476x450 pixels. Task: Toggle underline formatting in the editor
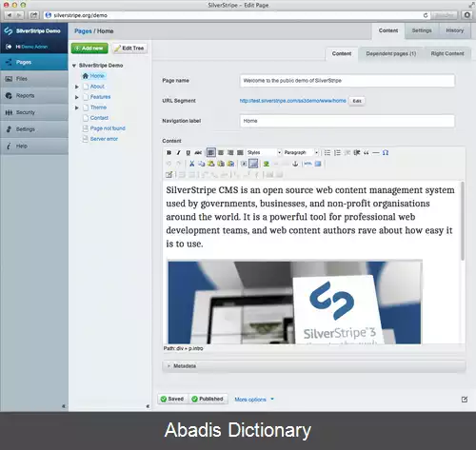(x=188, y=152)
